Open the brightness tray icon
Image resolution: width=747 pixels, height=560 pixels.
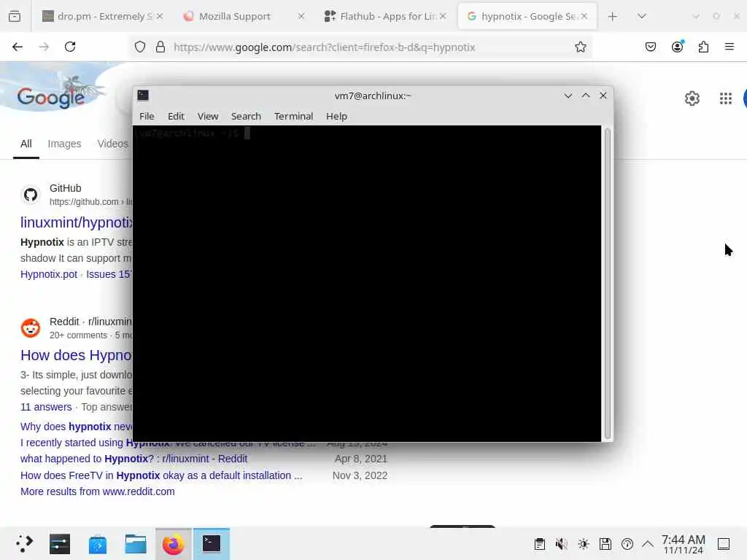tap(584, 544)
